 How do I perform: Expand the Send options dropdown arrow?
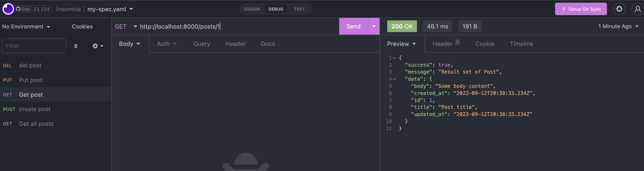[374, 26]
